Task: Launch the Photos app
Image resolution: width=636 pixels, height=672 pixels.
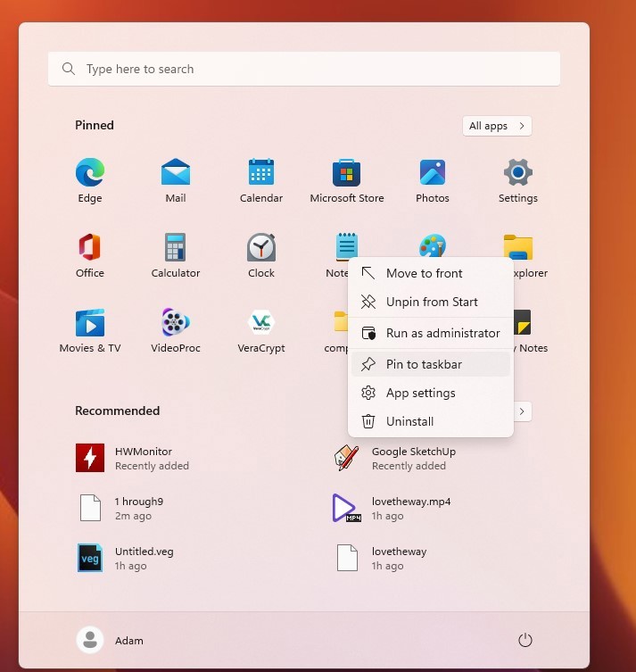Action: click(432, 172)
